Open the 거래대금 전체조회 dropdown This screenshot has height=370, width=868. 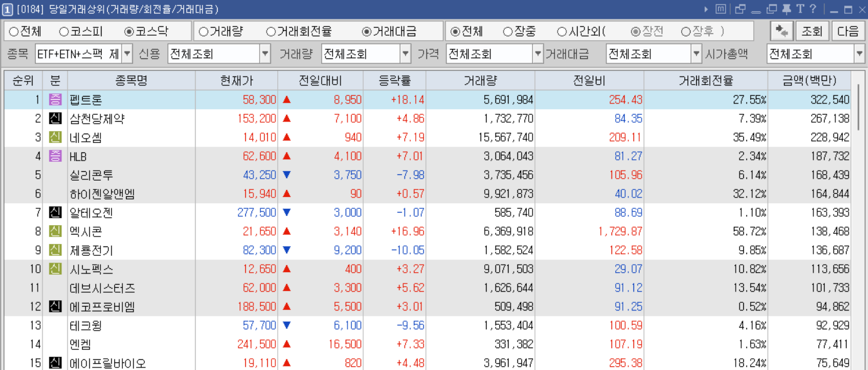point(696,54)
